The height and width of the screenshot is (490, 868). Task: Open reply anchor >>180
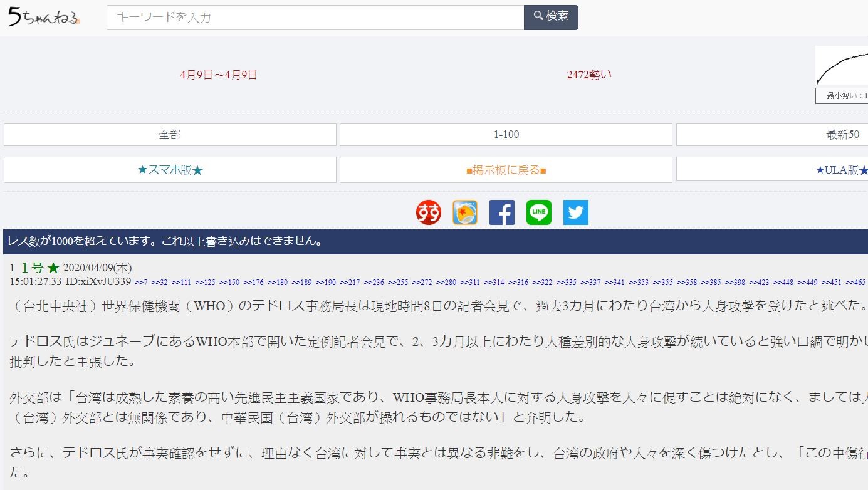[278, 282]
